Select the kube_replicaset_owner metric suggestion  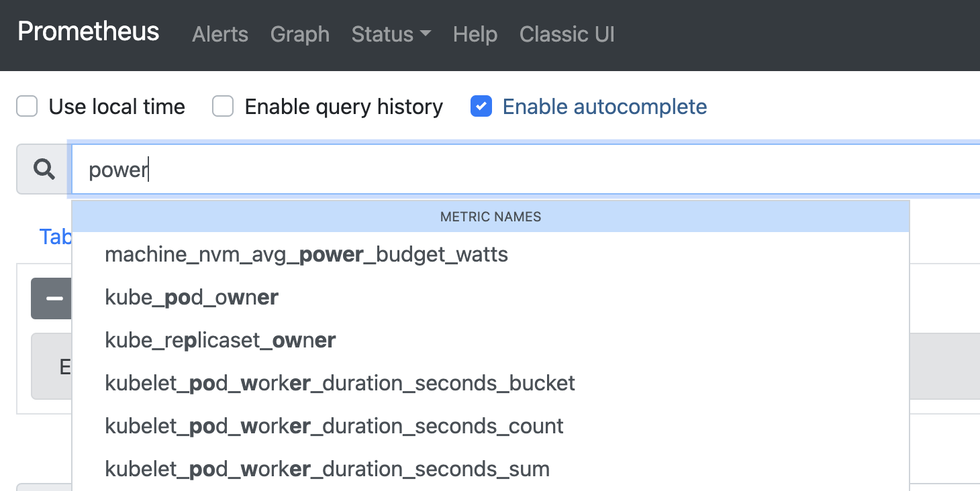click(x=220, y=340)
